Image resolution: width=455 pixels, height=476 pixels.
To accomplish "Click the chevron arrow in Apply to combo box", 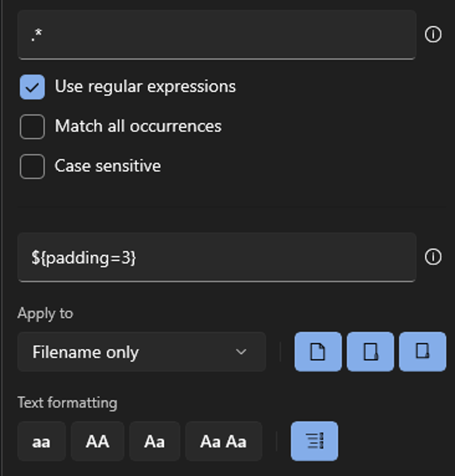I will tap(241, 352).
